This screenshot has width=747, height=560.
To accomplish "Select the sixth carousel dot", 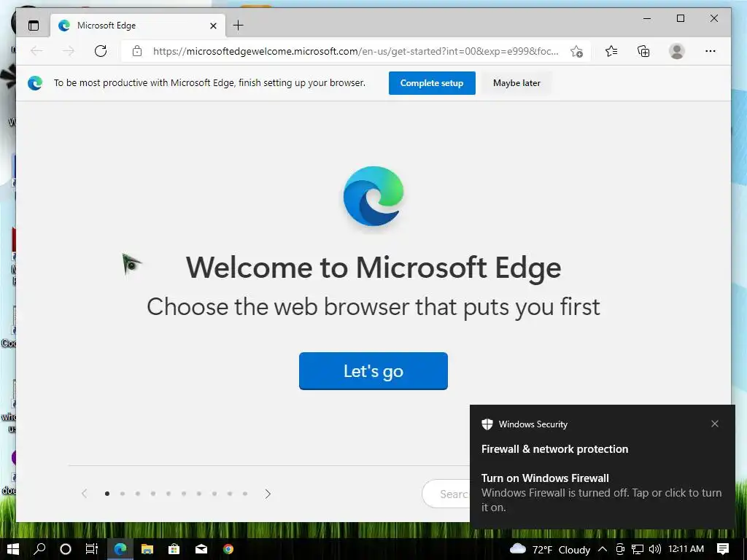I will pos(183,494).
